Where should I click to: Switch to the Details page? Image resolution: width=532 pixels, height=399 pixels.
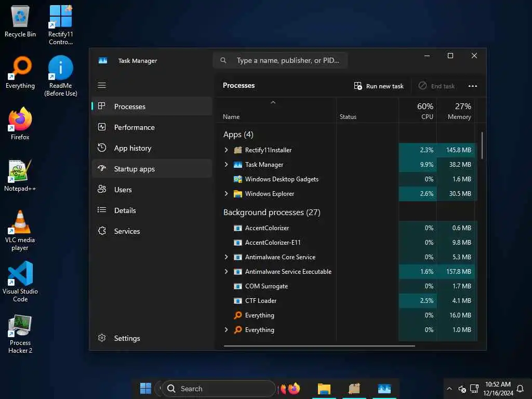152,210
